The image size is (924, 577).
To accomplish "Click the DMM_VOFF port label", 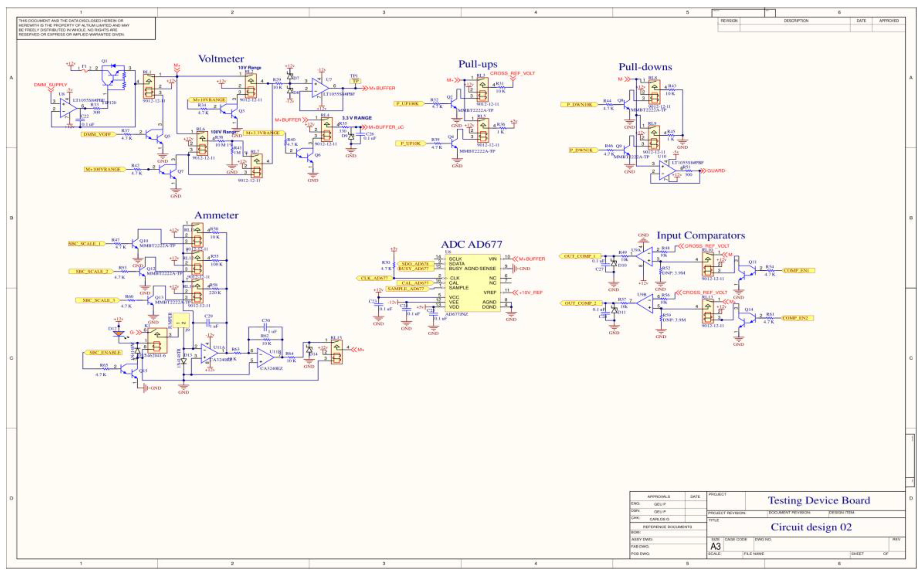I will point(97,134).
